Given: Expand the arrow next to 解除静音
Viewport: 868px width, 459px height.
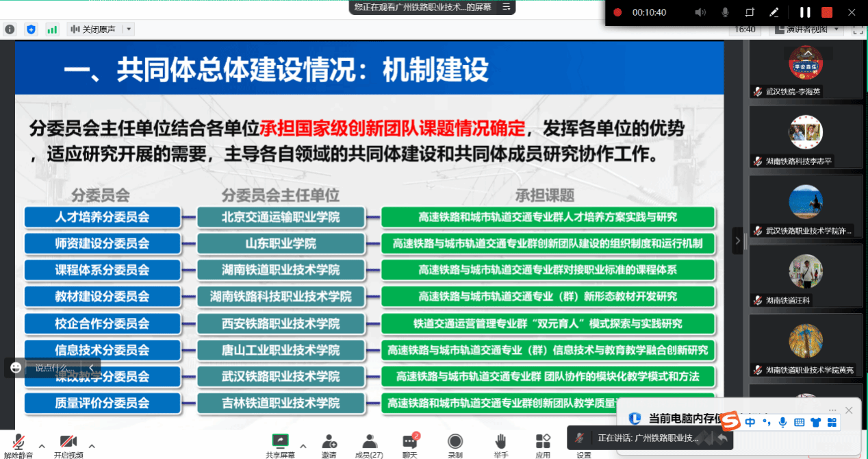Looking at the screenshot, I should (x=42, y=445).
